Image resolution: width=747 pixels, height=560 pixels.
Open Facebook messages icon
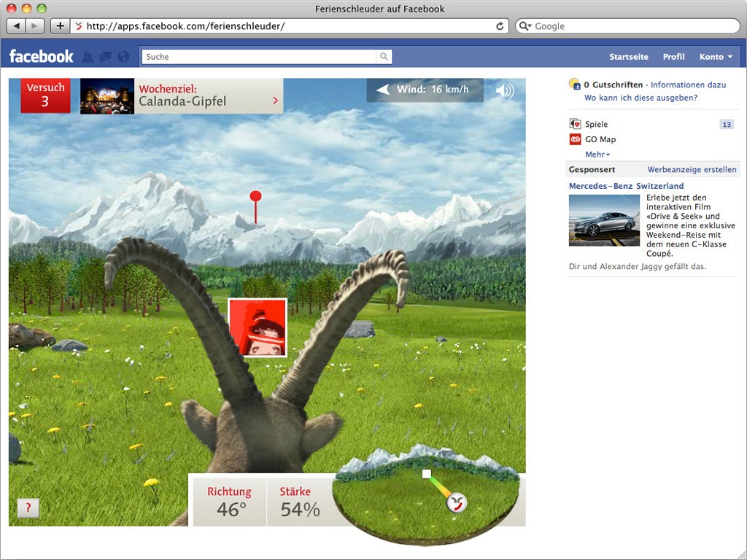tap(105, 57)
